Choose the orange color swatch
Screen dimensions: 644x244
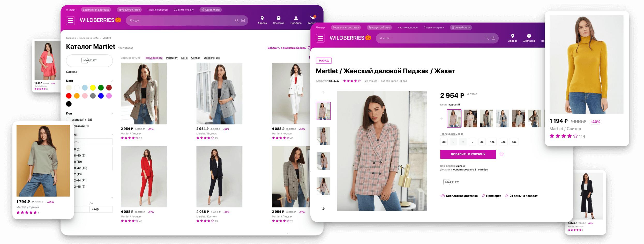click(77, 96)
